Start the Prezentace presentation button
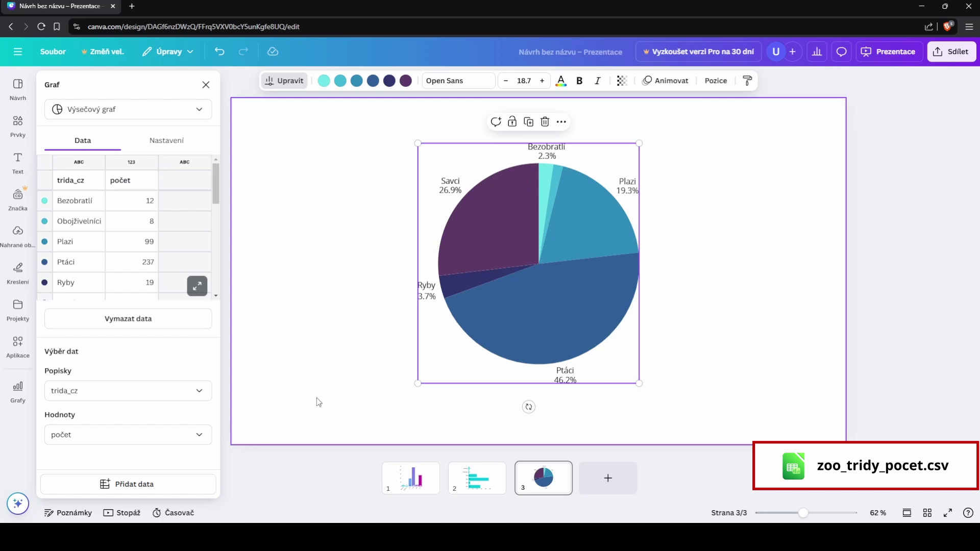This screenshot has height=551, width=980. click(889, 52)
